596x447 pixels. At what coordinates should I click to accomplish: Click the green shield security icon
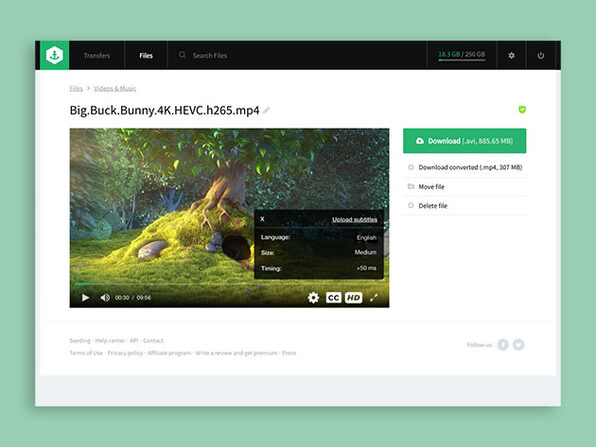point(522,109)
